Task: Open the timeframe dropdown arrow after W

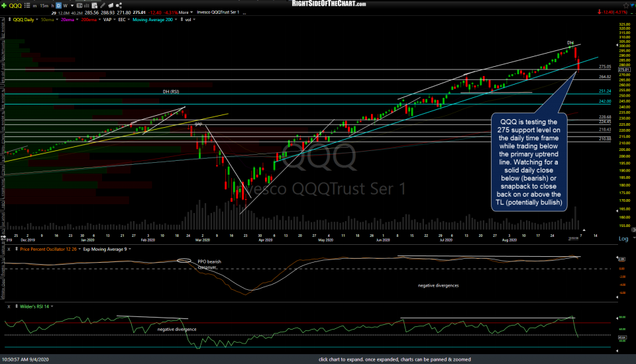Action: 72,6
